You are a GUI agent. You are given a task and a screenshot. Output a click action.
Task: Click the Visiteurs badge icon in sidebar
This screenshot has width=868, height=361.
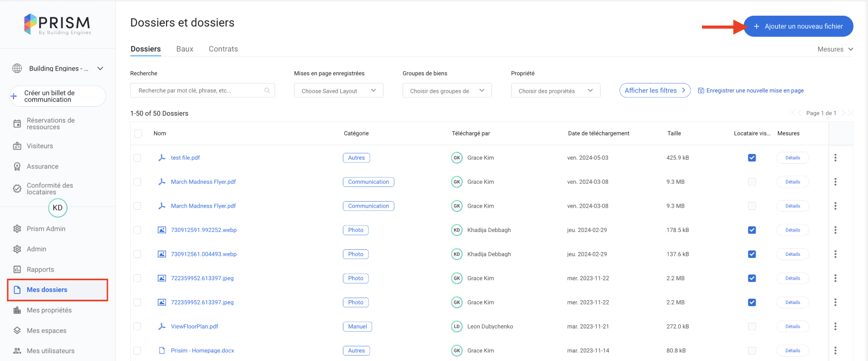[x=17, y=146]
